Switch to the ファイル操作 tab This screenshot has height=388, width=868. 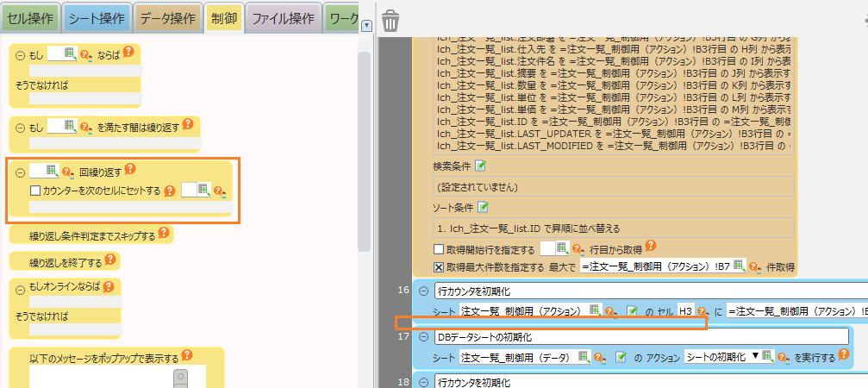tap(284, 19)
